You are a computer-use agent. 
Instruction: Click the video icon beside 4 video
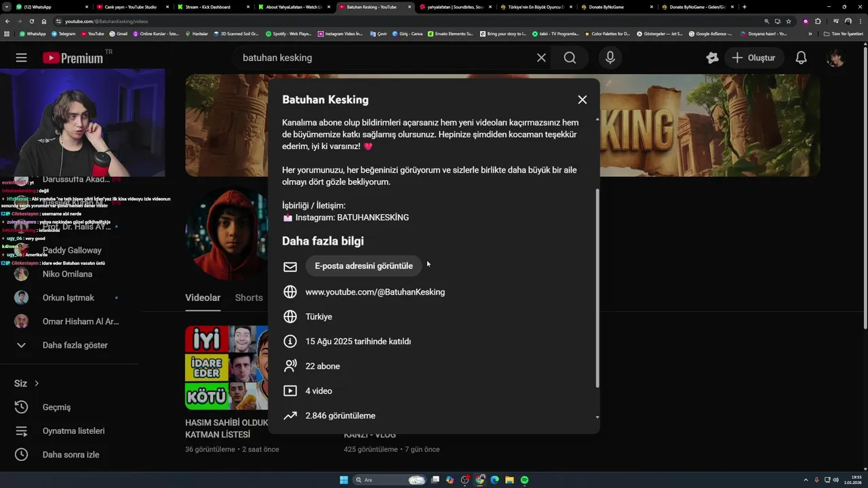coord(290,391)
